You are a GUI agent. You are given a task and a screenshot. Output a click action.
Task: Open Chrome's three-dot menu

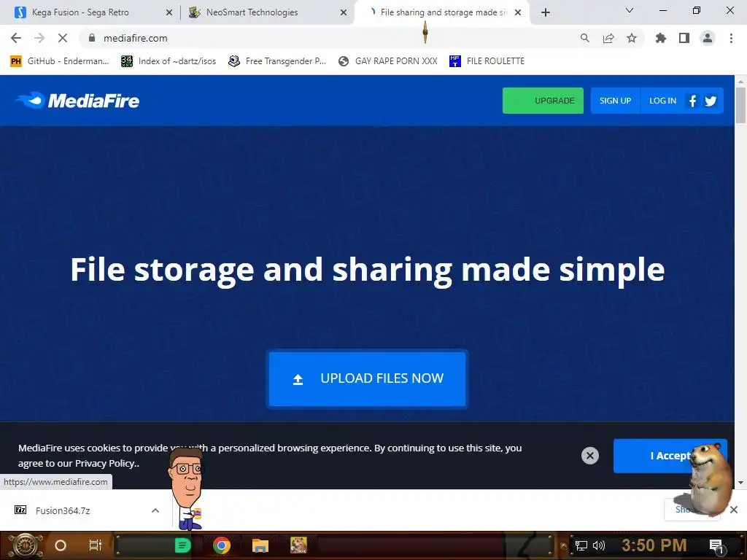(x=731, y=38)
